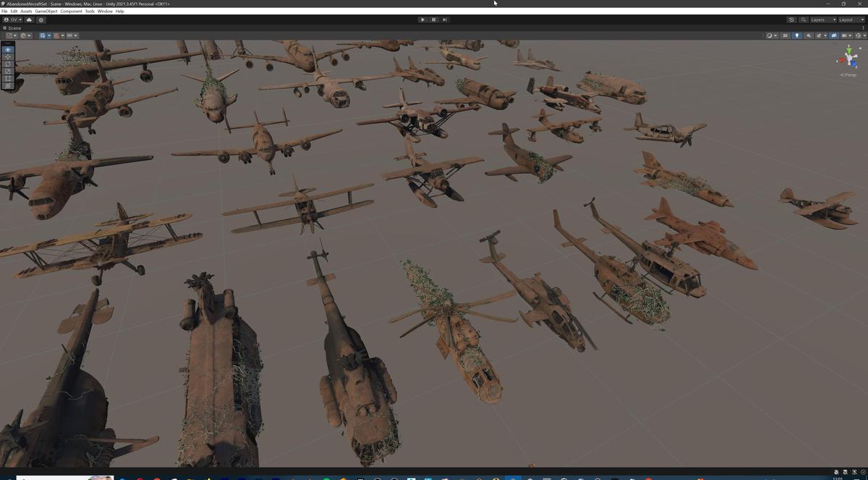Image resolution: width=868 pixels, height=480 pixels.
Task: Toggle the handle rotation global/local button
Action: [x=23, y=35]
